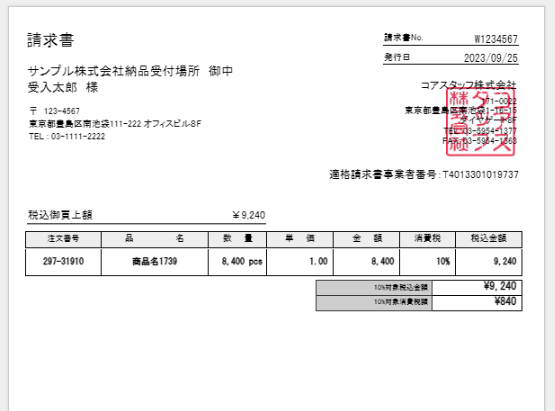555x411 pixels.
Task: Click the 単価 column header
Action: coord(300,239)
